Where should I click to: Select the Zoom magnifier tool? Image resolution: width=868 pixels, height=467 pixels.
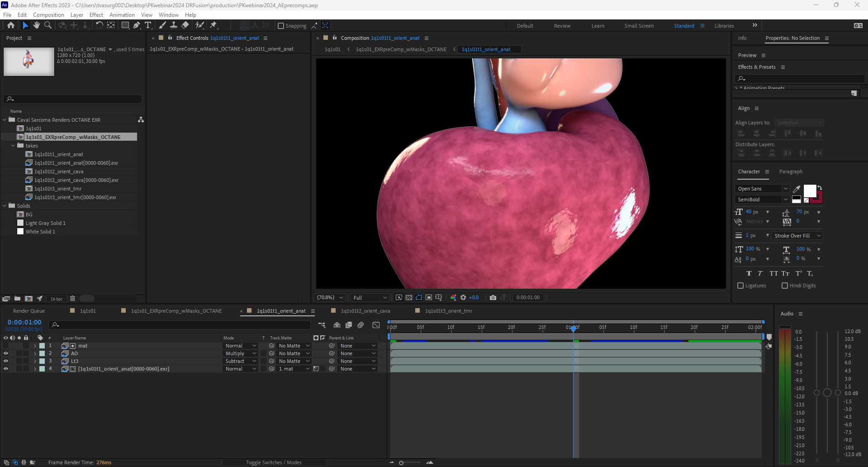click(x=47, y=25)
